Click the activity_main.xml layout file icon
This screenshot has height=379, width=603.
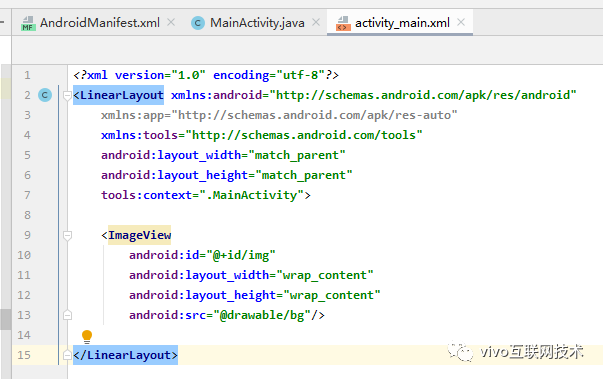click(x=343, y=23)
